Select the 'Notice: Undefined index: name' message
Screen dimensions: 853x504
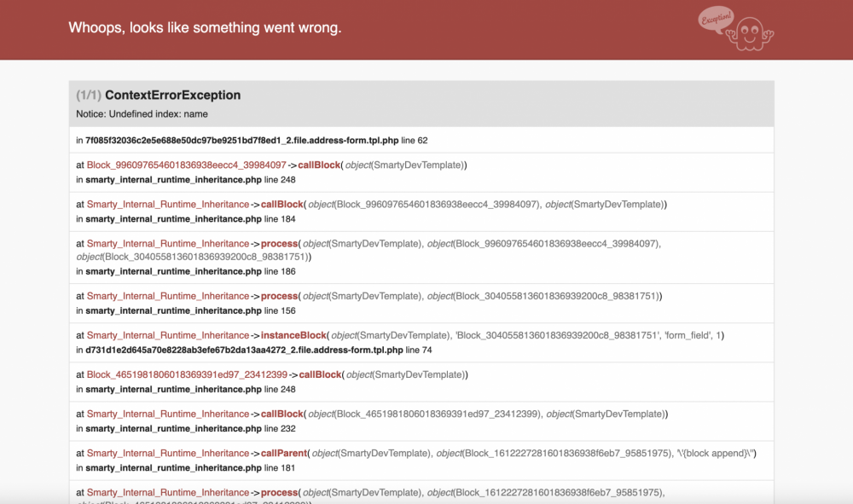[x=142, y=114]
